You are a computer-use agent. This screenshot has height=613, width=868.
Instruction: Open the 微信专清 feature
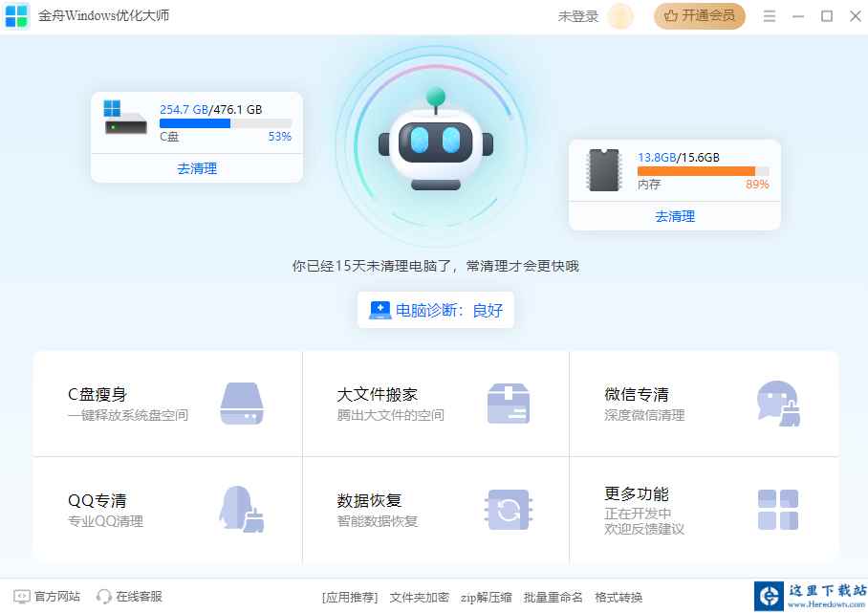[704, 404]
